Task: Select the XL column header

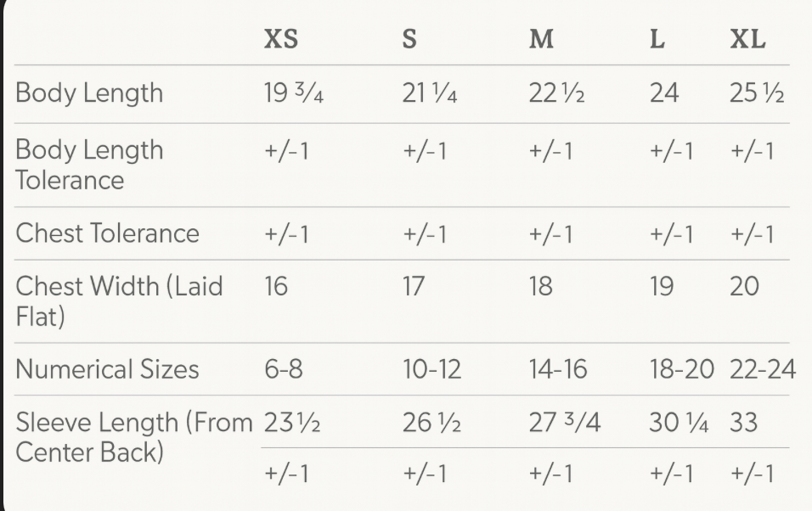Action: pos(747,40)
